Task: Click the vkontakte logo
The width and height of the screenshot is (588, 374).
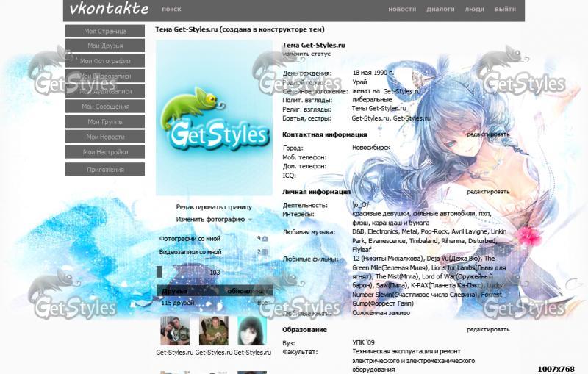Action: (x=109, y=9)
